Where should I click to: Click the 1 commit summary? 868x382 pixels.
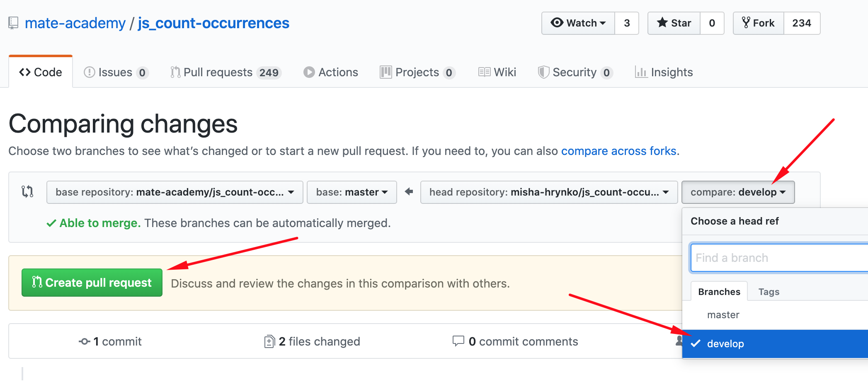pyautogui.click(x=110, y=341)
